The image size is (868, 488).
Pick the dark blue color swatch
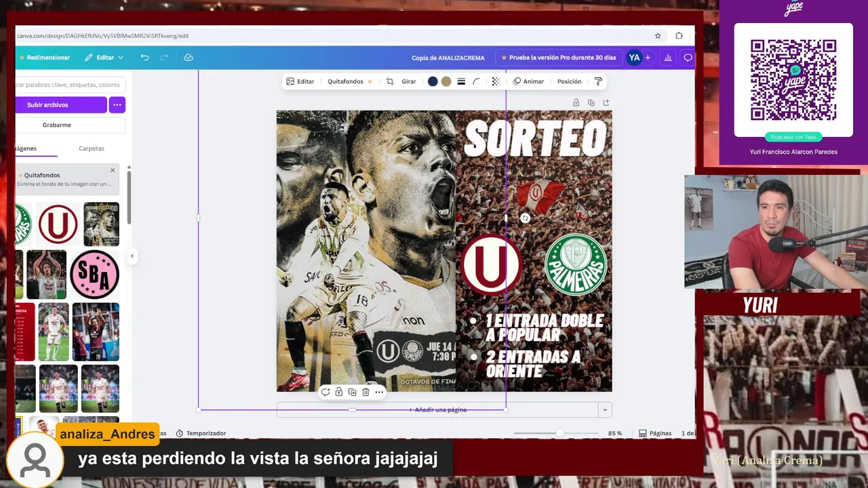tap(433, 81)
